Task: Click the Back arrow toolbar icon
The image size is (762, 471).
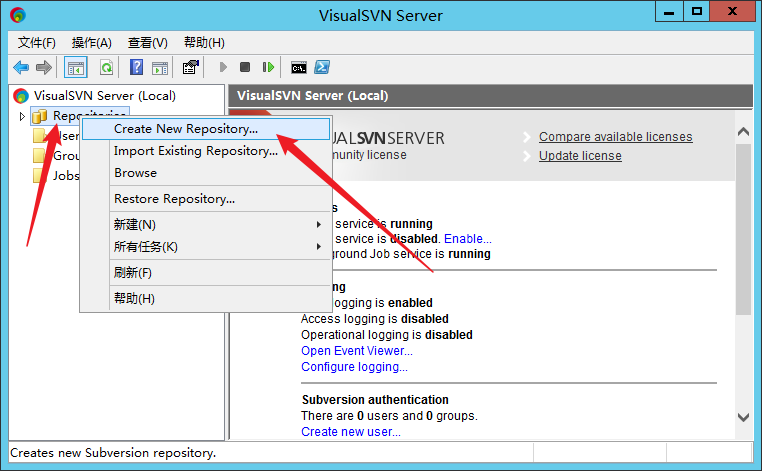Action: [21, 68]
